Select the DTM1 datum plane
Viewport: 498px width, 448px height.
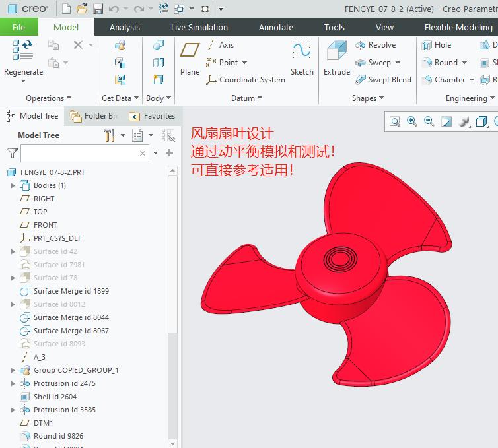tap(36, 423)
